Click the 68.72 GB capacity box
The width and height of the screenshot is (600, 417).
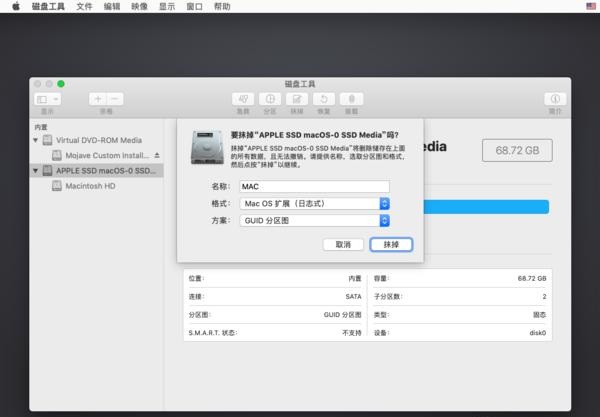point(517,150)
